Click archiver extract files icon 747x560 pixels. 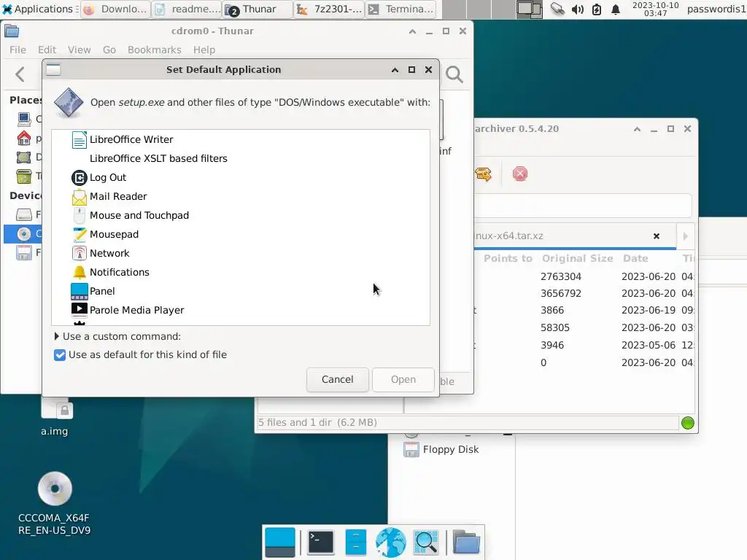(x=483, y=174)
